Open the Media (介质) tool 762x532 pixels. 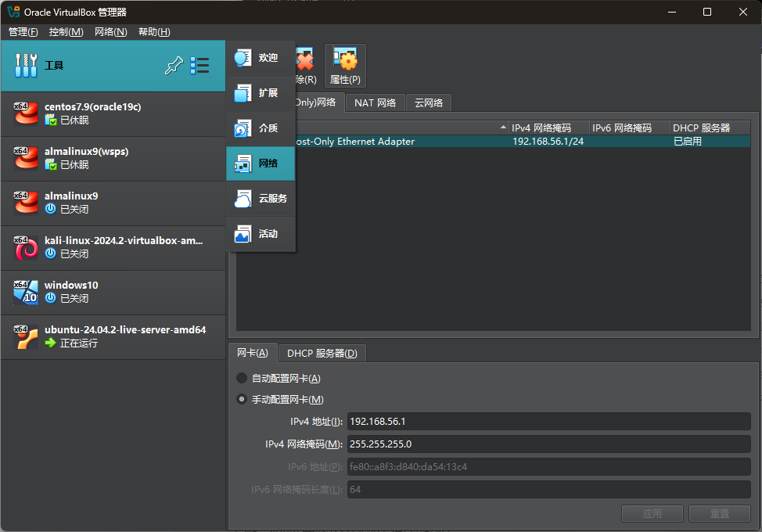pos(261,128)
